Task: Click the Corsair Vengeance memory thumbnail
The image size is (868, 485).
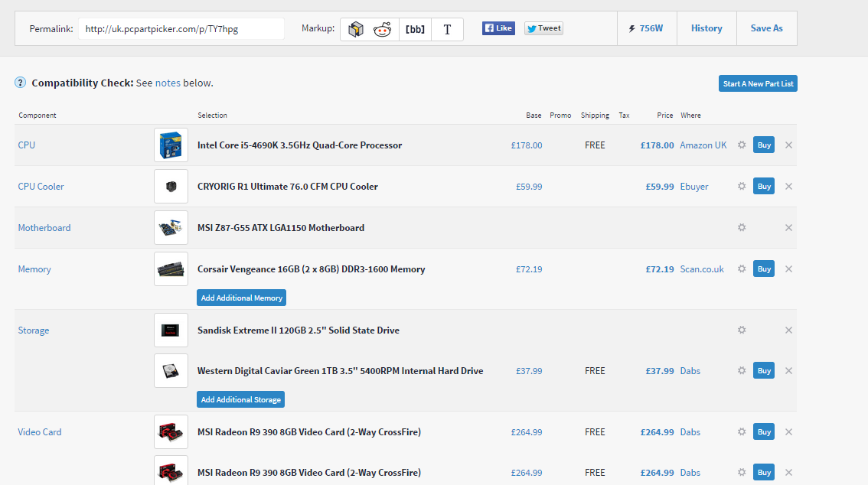Action: tap(171, 269)
